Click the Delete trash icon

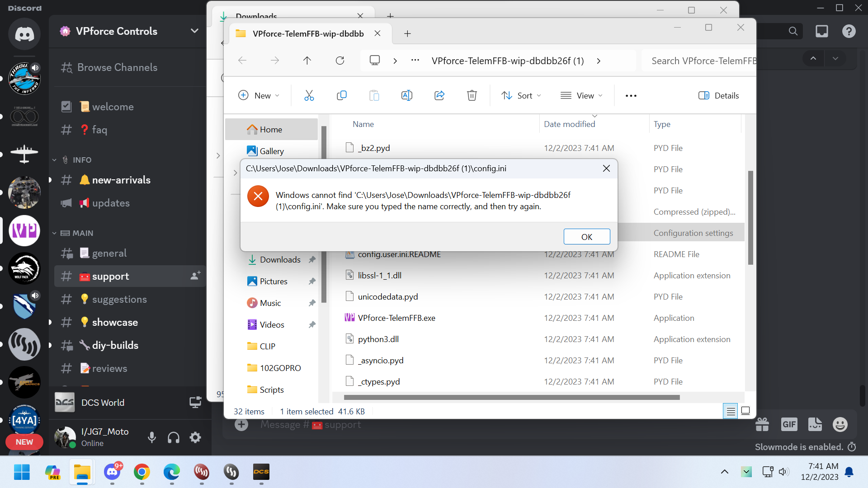click(x=472, y=95)
